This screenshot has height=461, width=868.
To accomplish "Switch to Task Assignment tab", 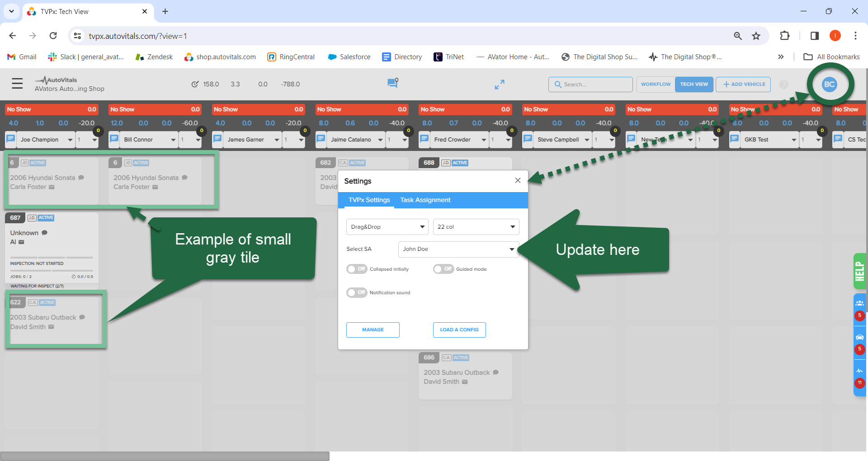I will coord(425,200).
